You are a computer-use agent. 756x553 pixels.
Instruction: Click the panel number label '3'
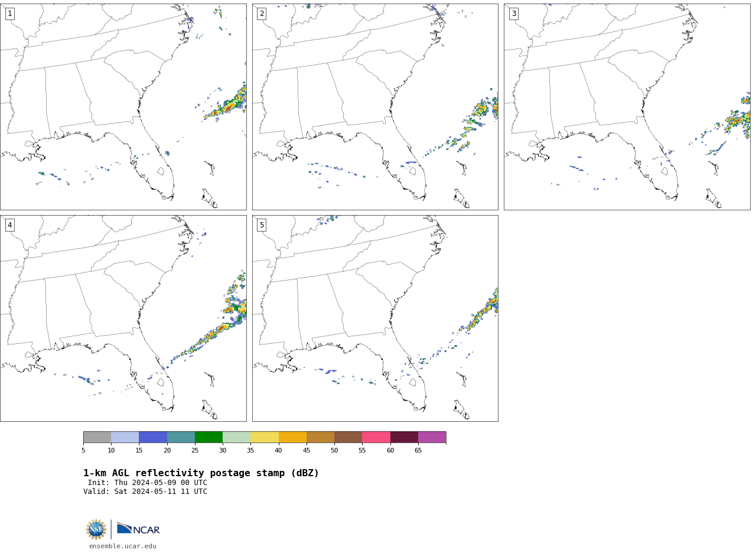[513, 14]
